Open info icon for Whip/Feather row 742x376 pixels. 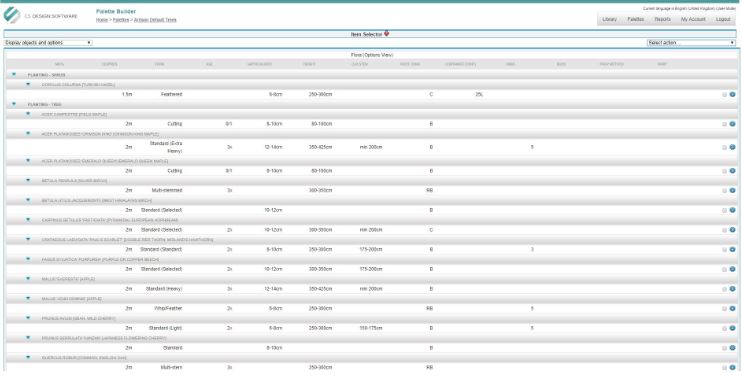coord(732,308)
